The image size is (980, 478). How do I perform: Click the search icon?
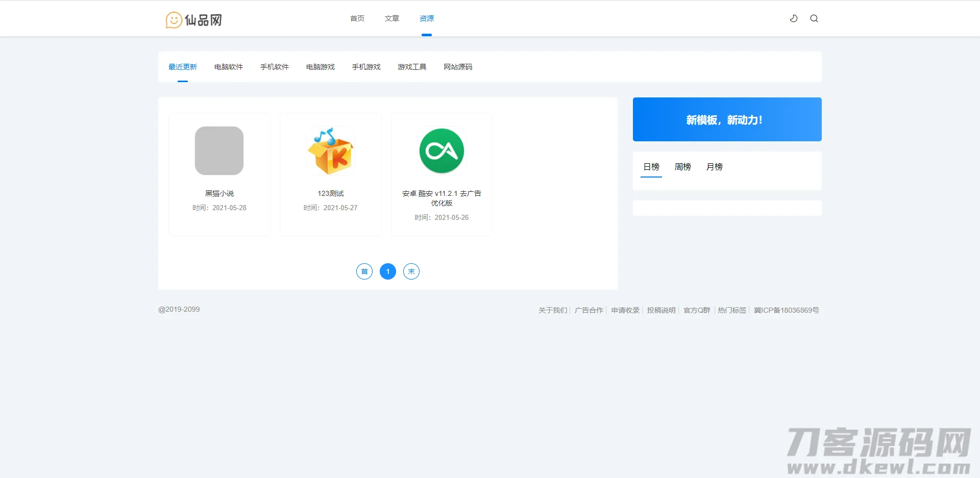point(814,18)
